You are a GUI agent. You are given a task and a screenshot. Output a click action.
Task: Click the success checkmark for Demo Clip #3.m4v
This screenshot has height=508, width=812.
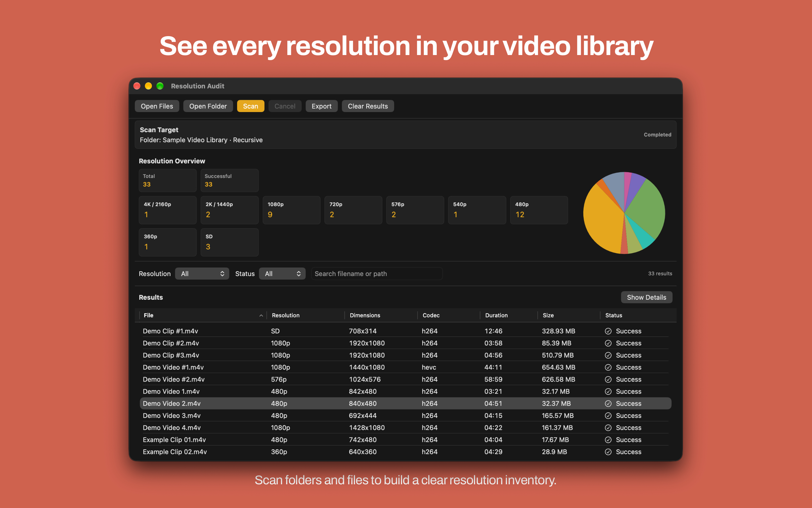coord(608,355)
